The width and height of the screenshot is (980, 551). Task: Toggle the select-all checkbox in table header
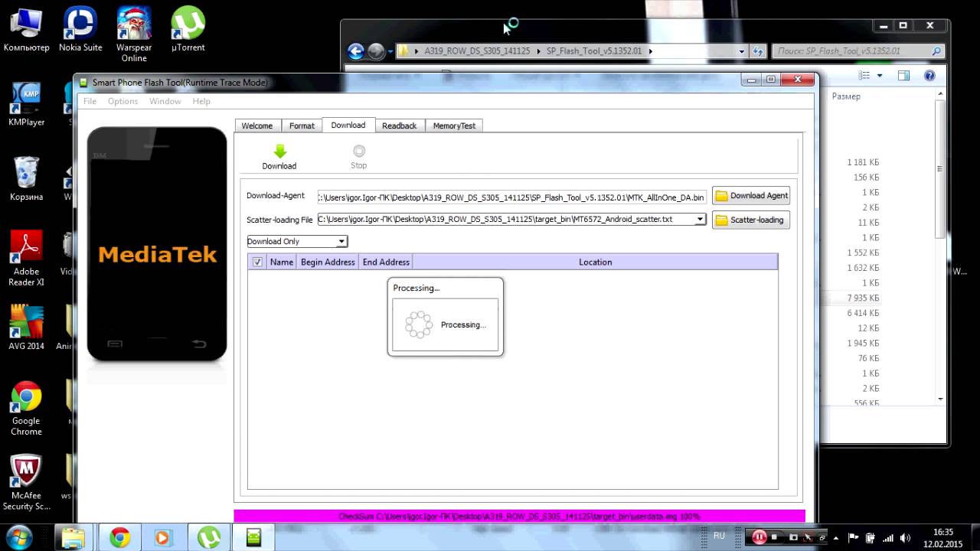257,262
